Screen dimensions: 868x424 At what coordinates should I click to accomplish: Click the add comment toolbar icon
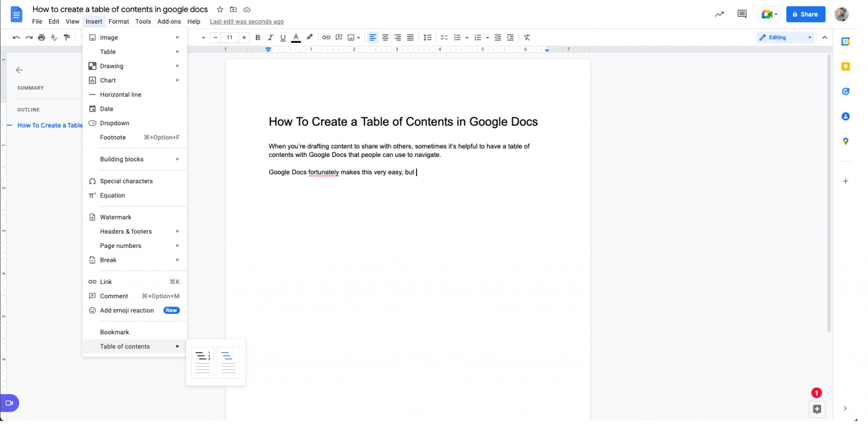339,38
